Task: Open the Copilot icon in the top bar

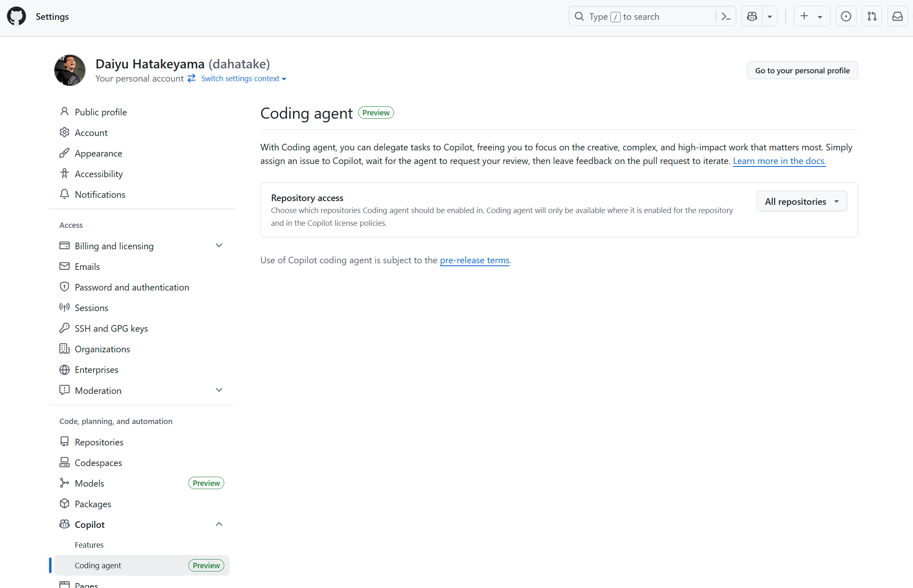Action: [752, 16]
